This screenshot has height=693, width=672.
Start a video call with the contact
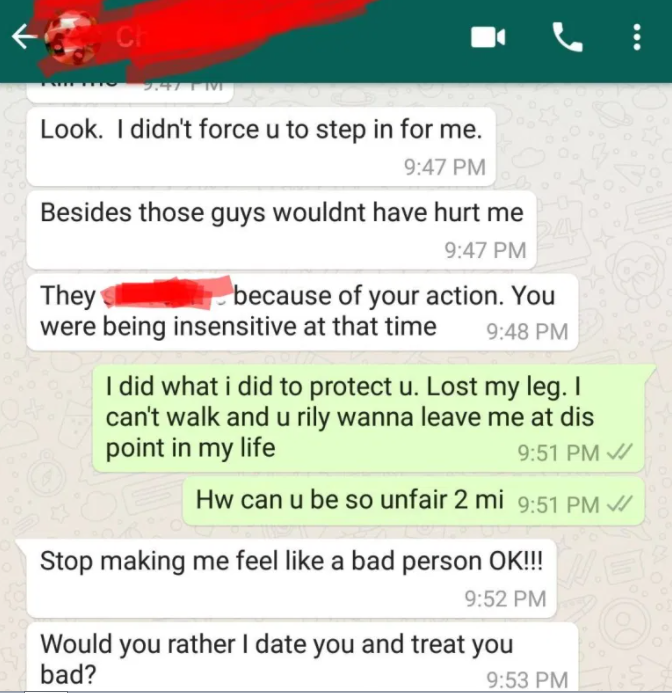coord(488,38)
